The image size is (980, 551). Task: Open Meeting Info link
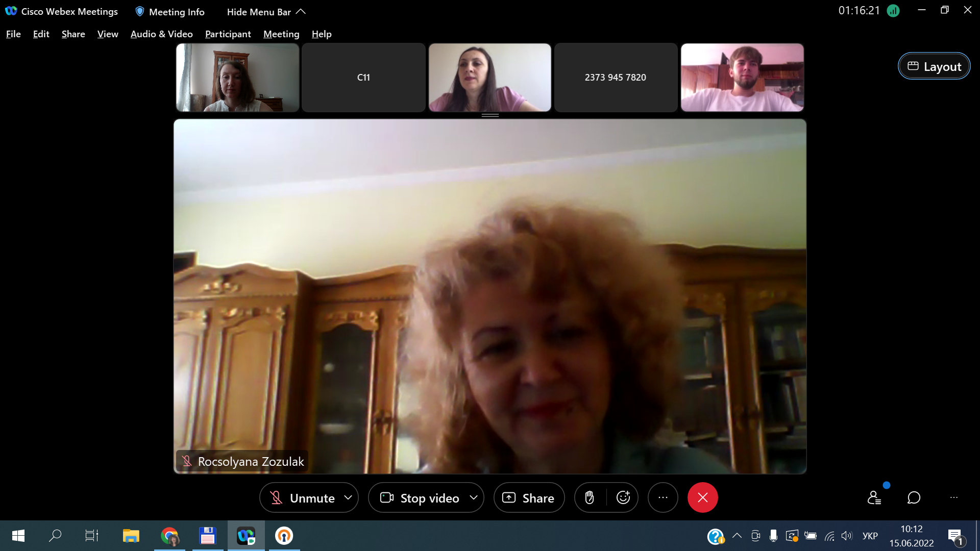point(170,12)
